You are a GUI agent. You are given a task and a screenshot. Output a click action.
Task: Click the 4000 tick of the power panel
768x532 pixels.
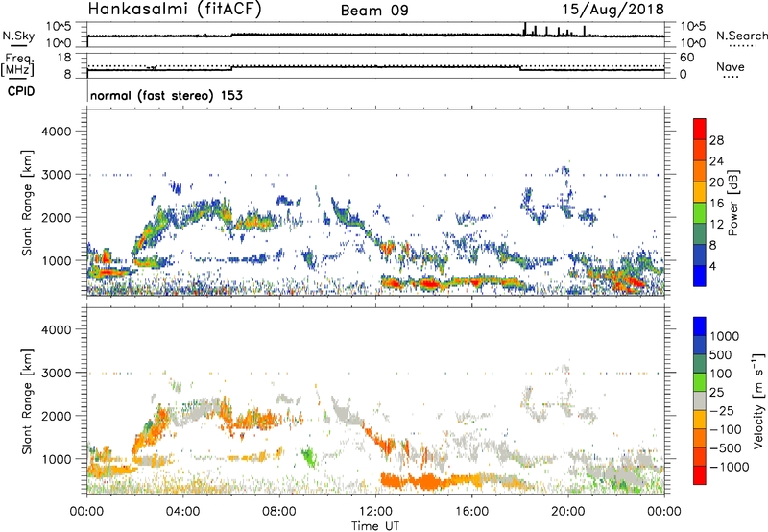pos(57,132)
